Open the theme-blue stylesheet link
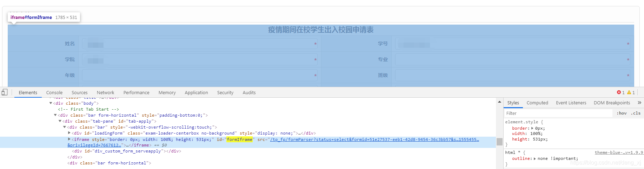The height and width of the screenshot is (169, 644). [619, 152]
